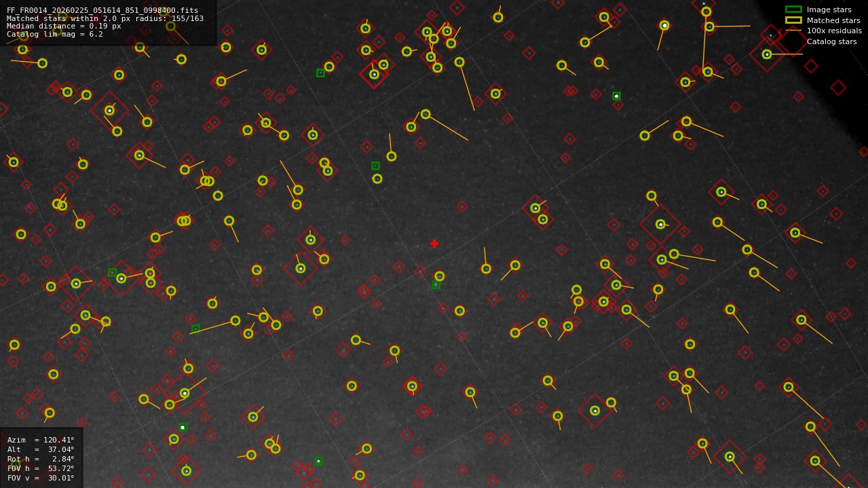This screenshot has height=488, width=868.
Task: Select the '100x residuals' legend label
Action: click(x=834, y=31)
